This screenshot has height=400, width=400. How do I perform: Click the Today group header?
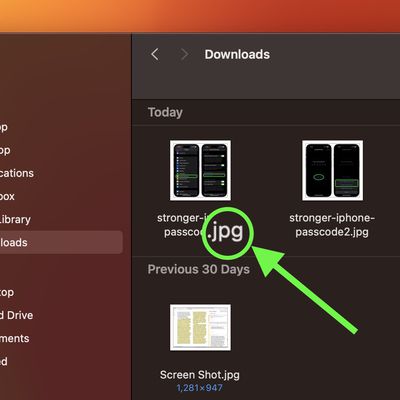(165, 112)
